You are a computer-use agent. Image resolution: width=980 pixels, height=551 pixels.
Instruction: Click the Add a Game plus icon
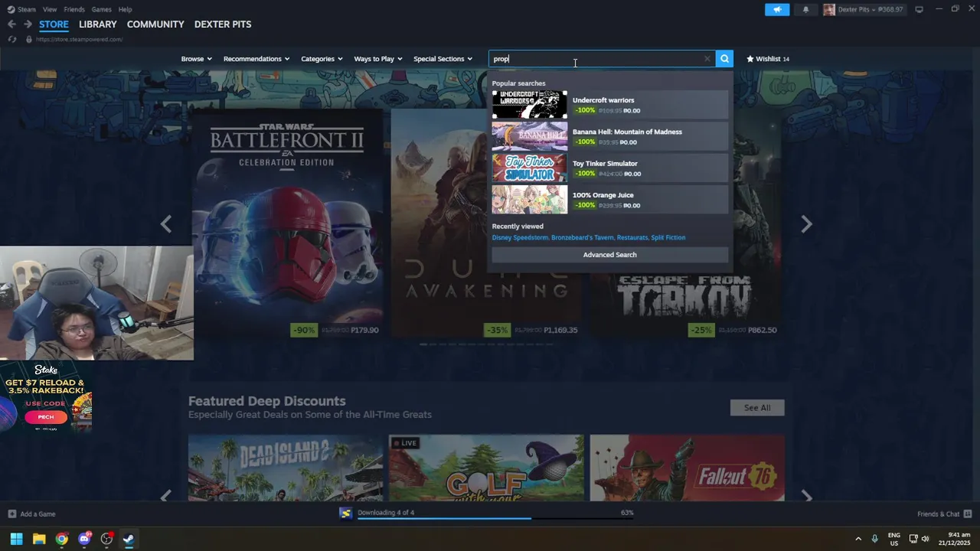11,514
